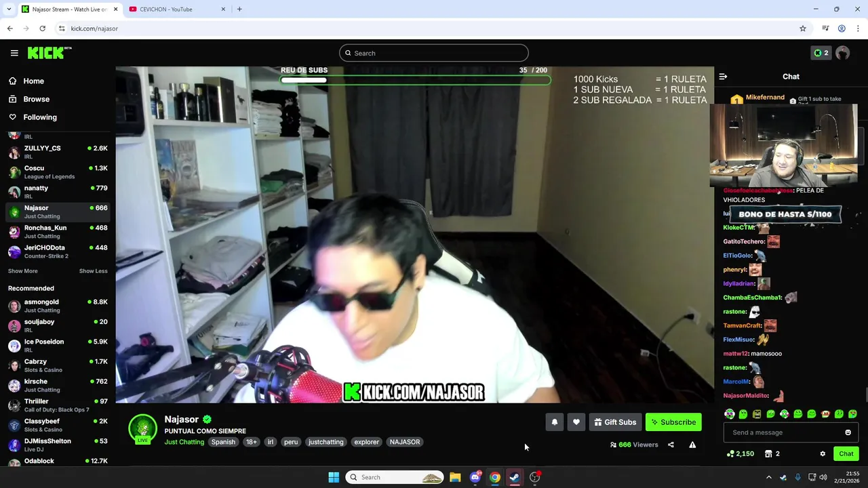The height and width of the screenshot is (488, 868).
Task: Open souljaboy recommended channel
Action: click(x=58, y=326)
